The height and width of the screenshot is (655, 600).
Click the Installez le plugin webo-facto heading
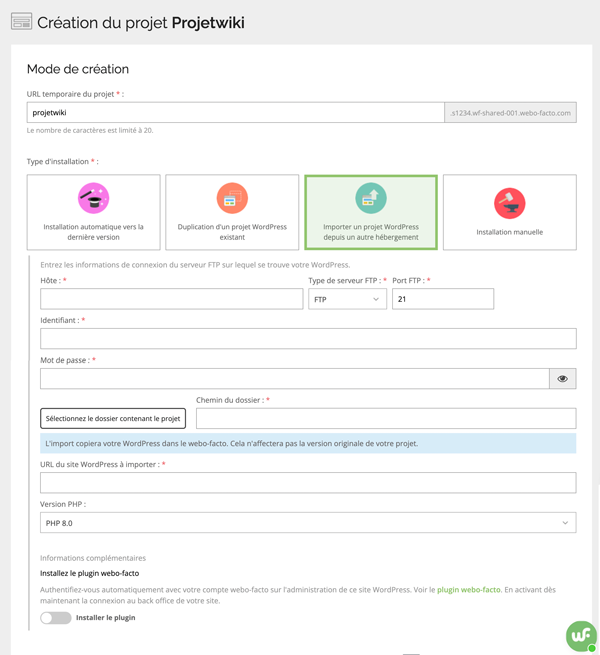89,574
